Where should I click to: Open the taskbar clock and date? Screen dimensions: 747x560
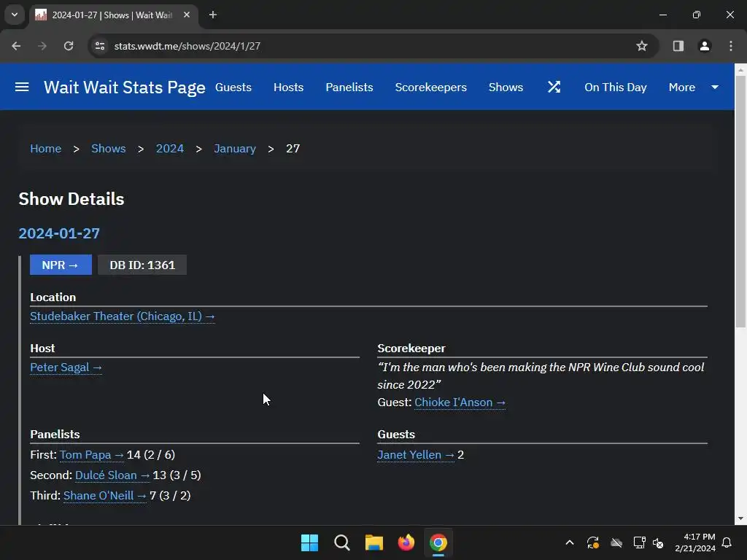695,542
